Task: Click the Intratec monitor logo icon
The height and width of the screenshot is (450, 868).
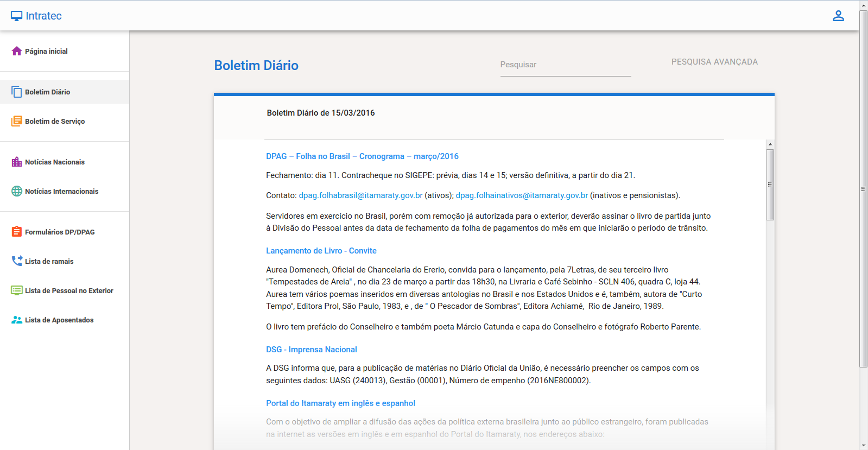Action: tap(17, 16)
